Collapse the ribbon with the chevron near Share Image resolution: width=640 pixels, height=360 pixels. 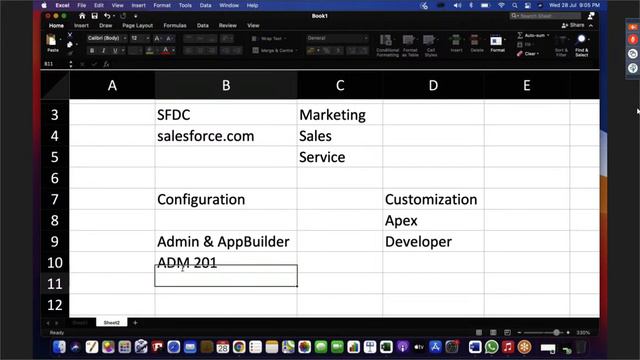coord(591,25)
